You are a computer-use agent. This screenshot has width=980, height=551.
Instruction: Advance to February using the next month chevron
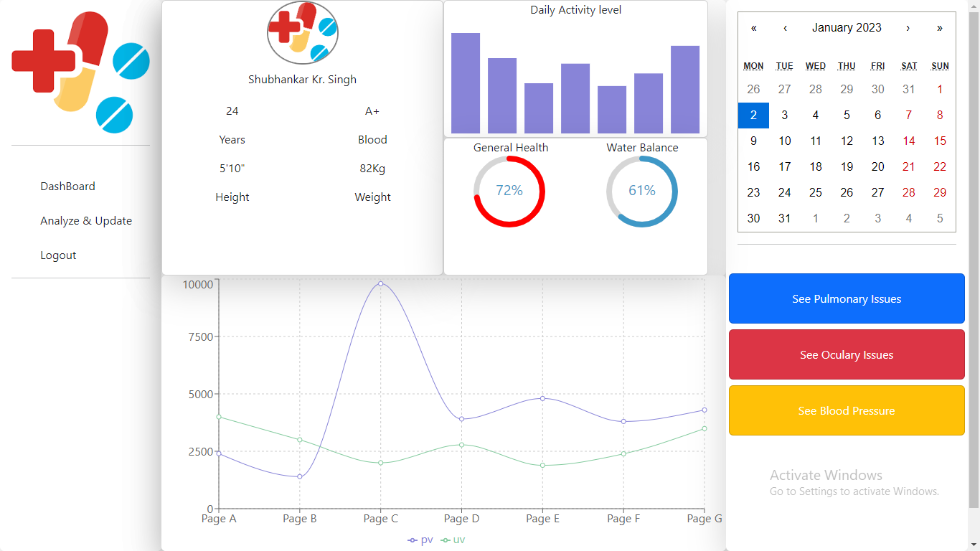point(909,27)
